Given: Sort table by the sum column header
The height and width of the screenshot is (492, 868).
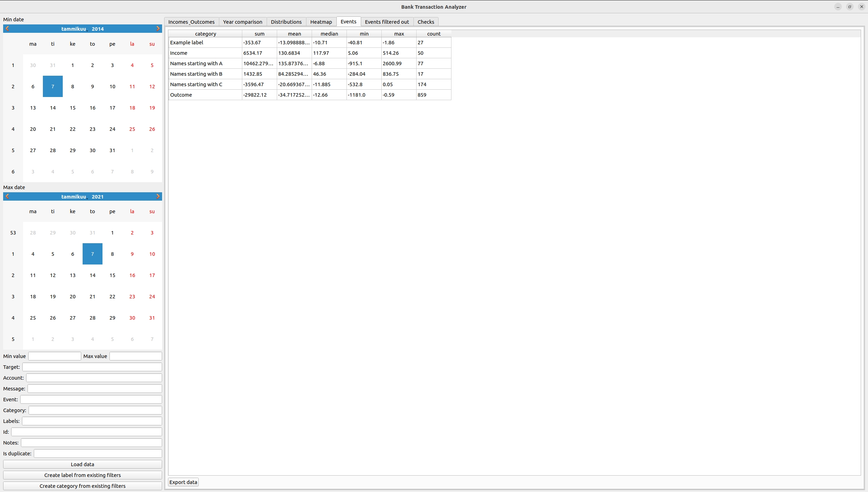Looking at the screenshot, I should pos(259,33).
